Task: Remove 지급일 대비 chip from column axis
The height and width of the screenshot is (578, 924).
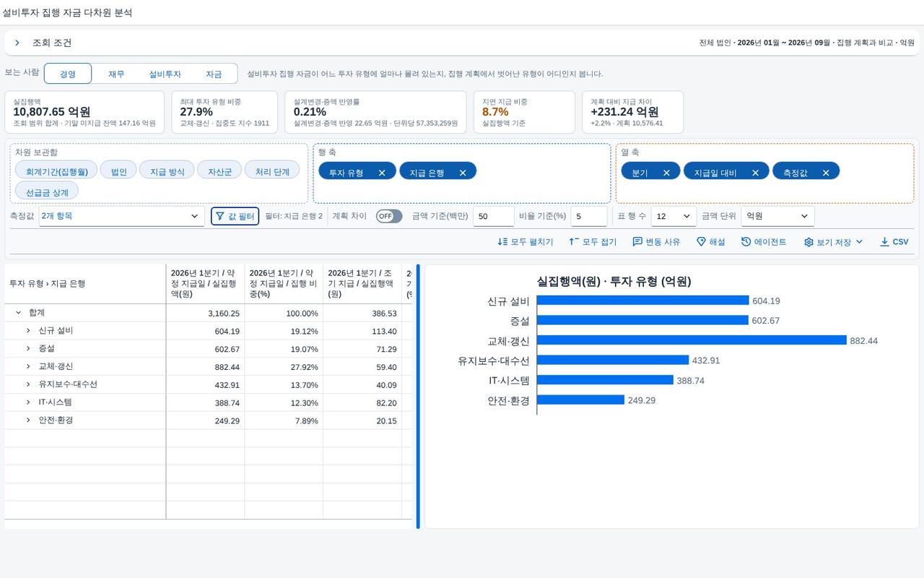Action: [x=755, y=173]
